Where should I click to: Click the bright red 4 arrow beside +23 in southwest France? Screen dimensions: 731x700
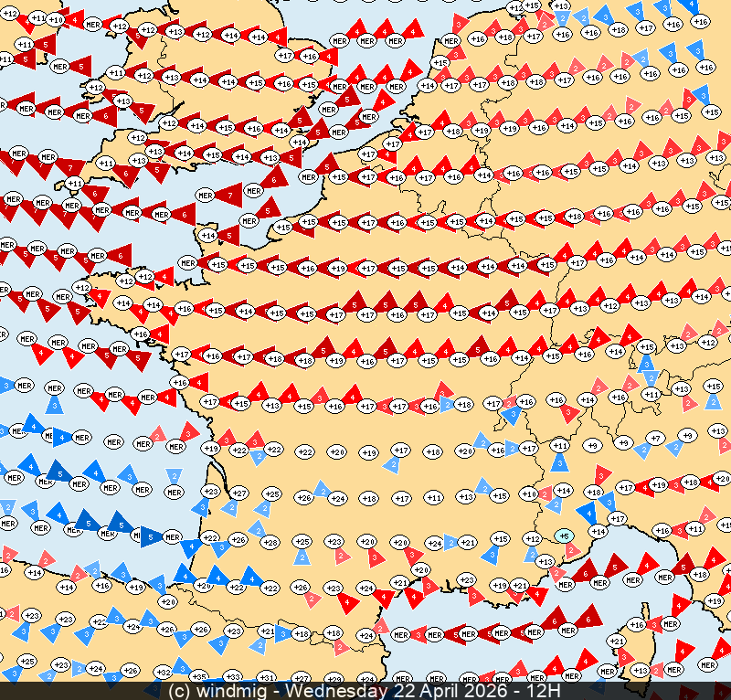click(x=348, y=601)
